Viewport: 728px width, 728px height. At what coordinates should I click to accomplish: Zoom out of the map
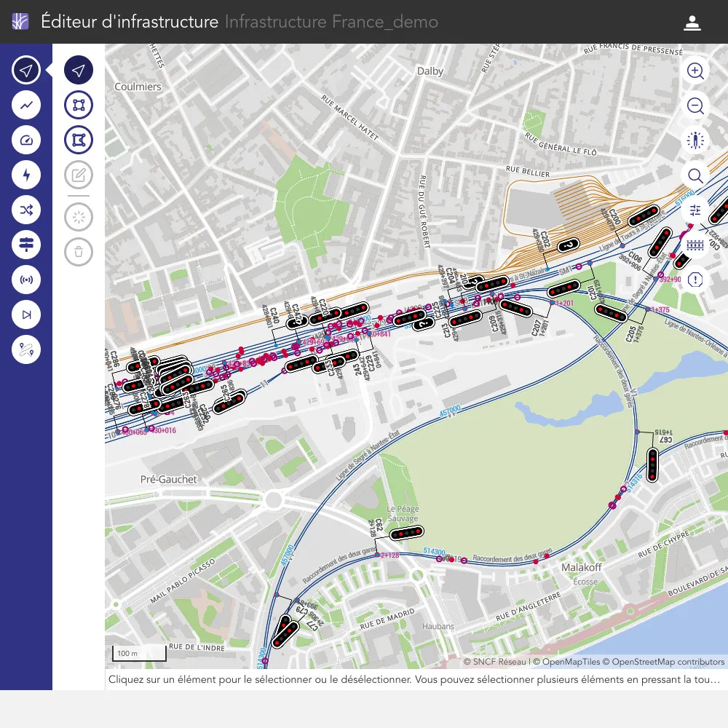click(695, 106)
